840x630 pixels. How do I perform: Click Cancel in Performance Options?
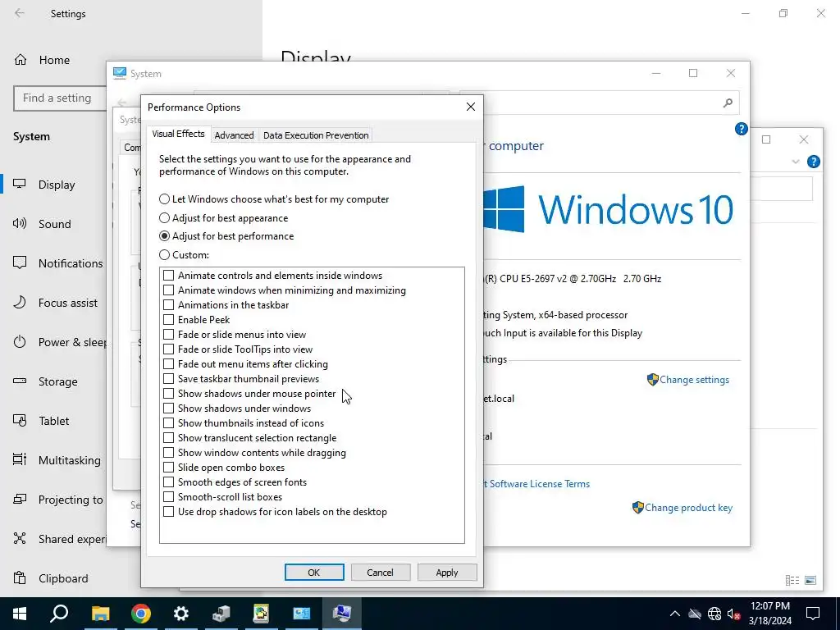(381, 572)
